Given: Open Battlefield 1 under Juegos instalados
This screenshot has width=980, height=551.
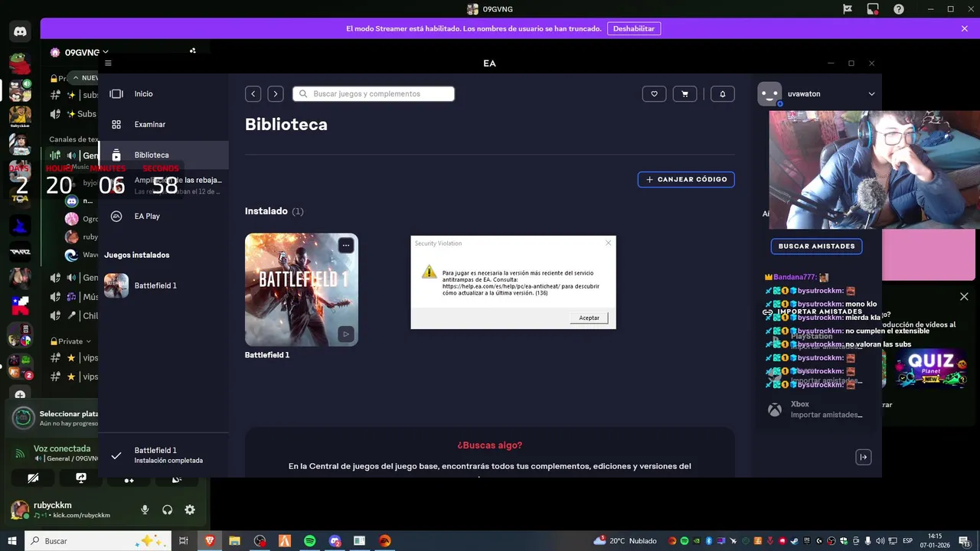Looking at the screenshot, I should coord(163,285).
